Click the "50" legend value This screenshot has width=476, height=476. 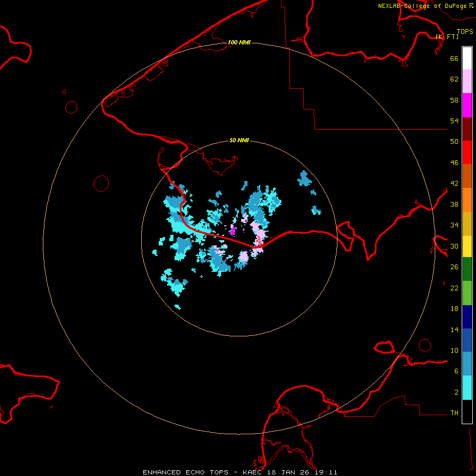tap(454, 141)
